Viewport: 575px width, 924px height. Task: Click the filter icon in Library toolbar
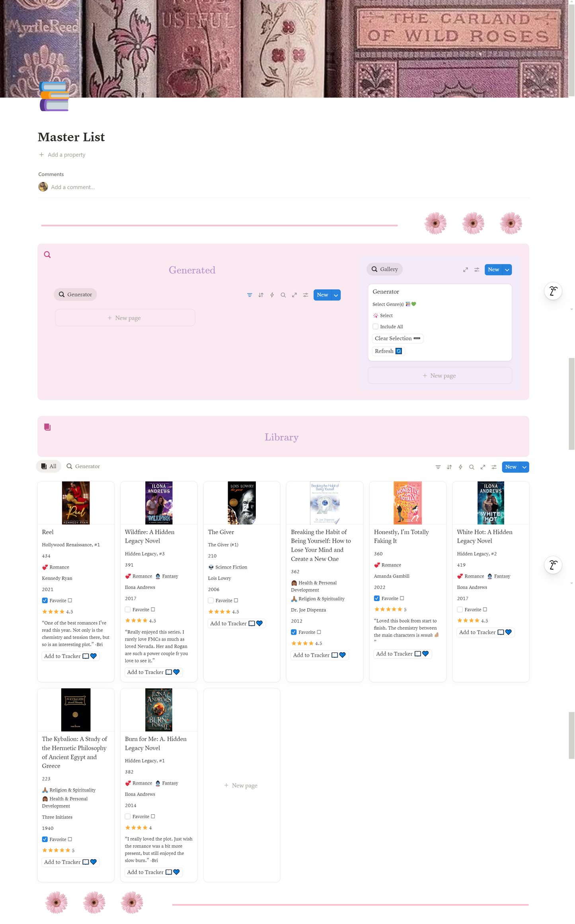[x=438, y=467]
